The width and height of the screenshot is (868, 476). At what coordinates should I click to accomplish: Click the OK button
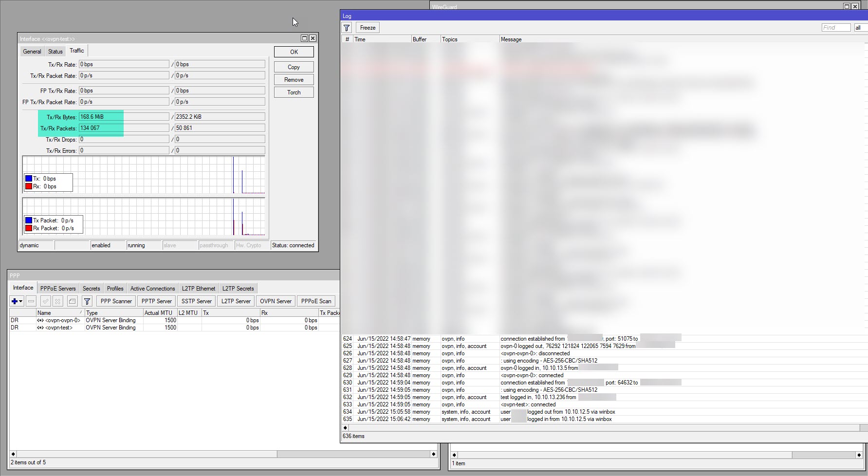click(294, 52)
